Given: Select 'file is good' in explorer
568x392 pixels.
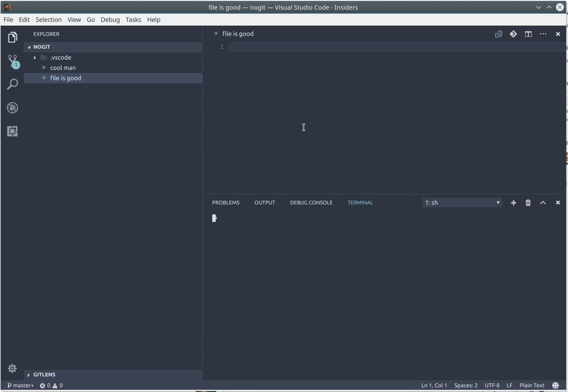Looking at the screenshot, I should [x=113, y=78].
